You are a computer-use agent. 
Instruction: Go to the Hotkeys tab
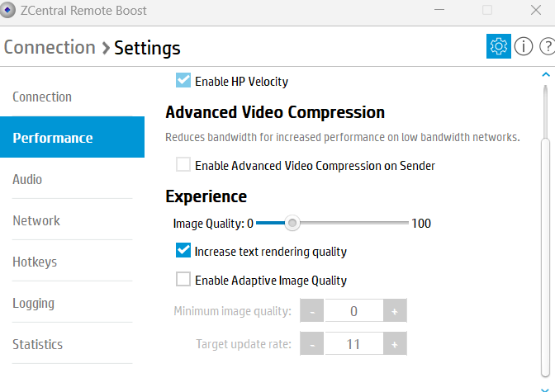(35, 262)
